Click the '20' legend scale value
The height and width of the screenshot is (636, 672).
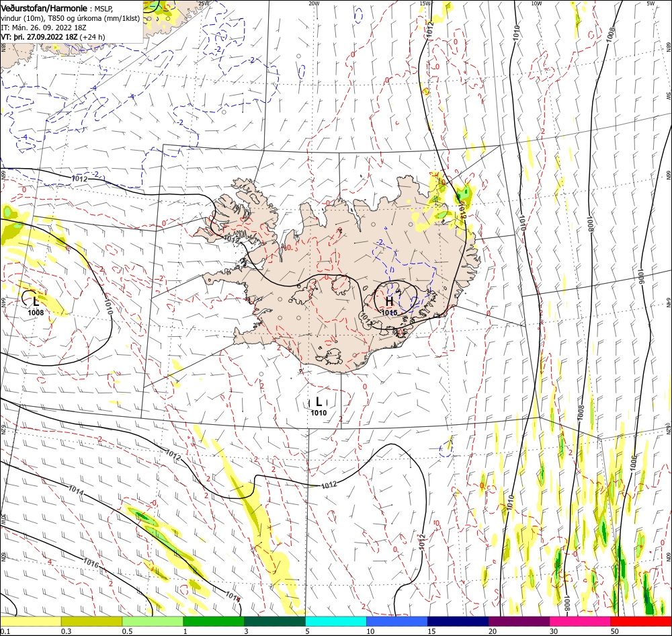coord(493,631)
